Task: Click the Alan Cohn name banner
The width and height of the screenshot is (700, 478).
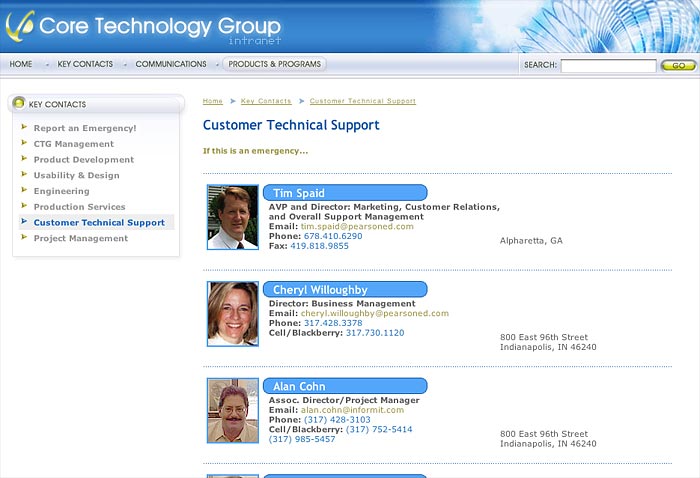Action: [x=345, y=387]
